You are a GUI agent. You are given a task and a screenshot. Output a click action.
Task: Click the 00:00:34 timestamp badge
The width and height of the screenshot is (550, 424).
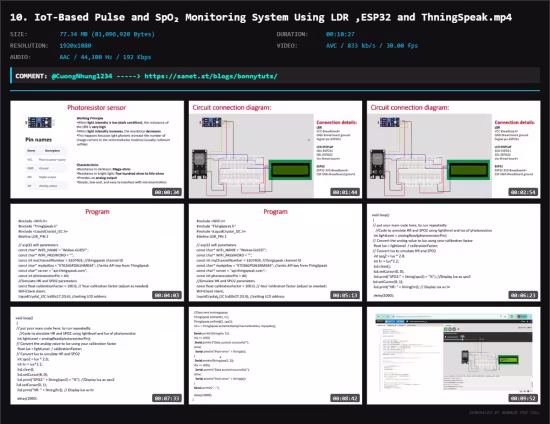(167, 192)
